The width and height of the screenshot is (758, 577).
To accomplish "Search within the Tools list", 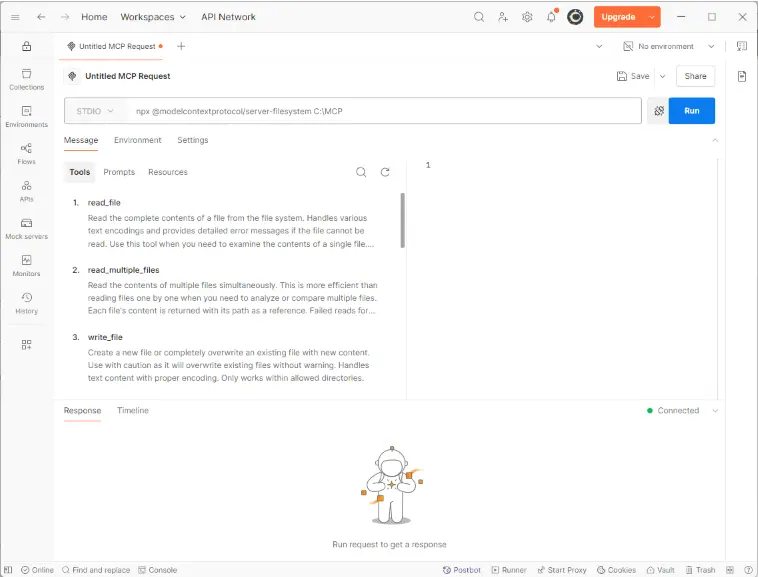I will (x=361, y=172).
